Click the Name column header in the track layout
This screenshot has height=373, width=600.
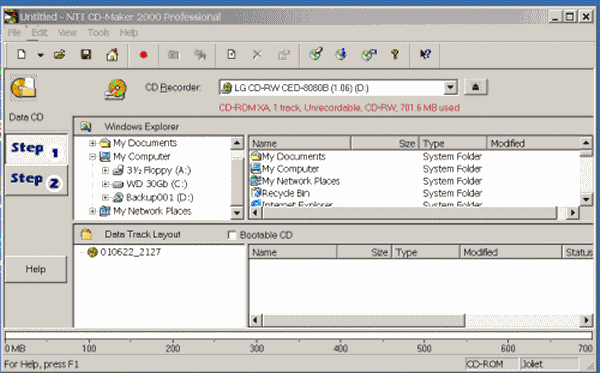coord(293,252)
